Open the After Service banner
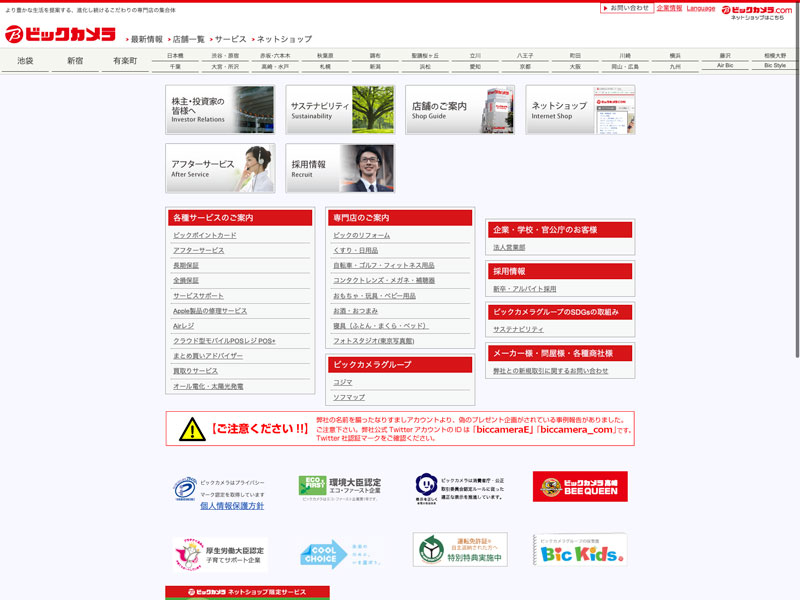The image size is (800, 600). point(220,168)
